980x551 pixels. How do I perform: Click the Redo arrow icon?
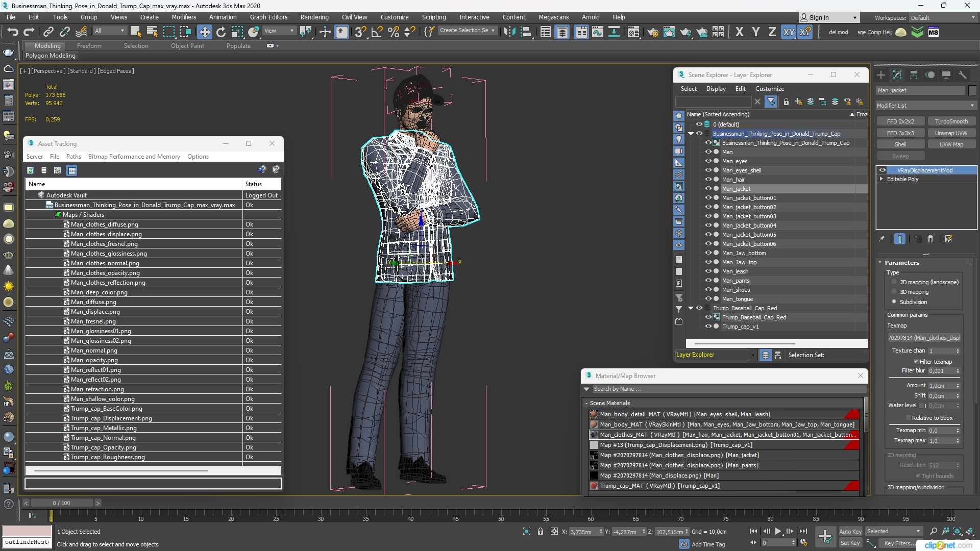pyautogui.click(x=29, y=32)
